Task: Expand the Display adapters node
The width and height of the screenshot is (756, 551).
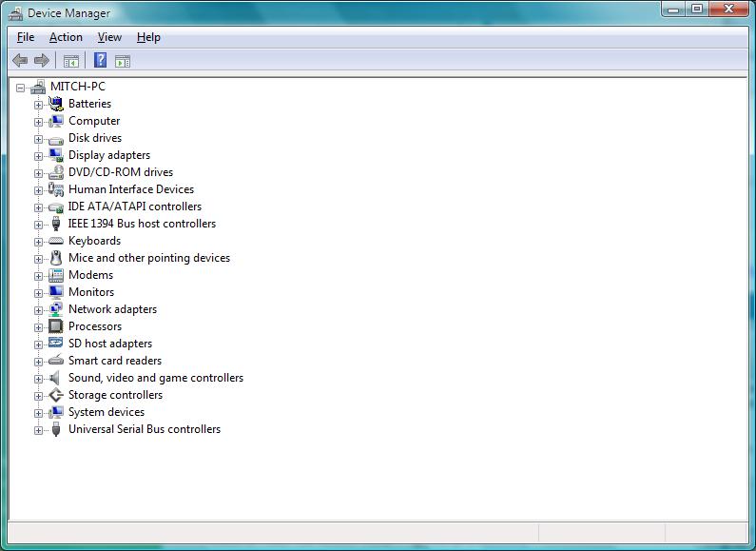Action: (x=38, y=156)
